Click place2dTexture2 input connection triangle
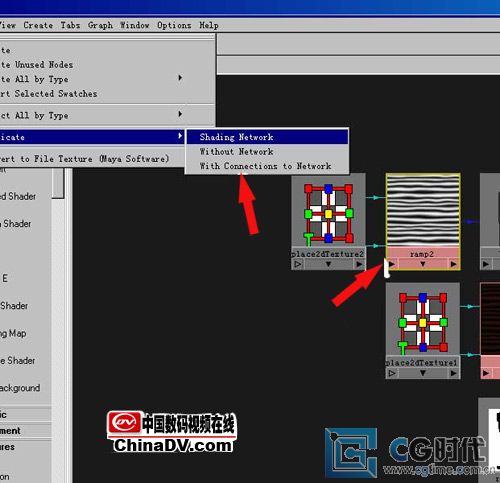Viewport: 500px width, 483px height. point(298,264)
